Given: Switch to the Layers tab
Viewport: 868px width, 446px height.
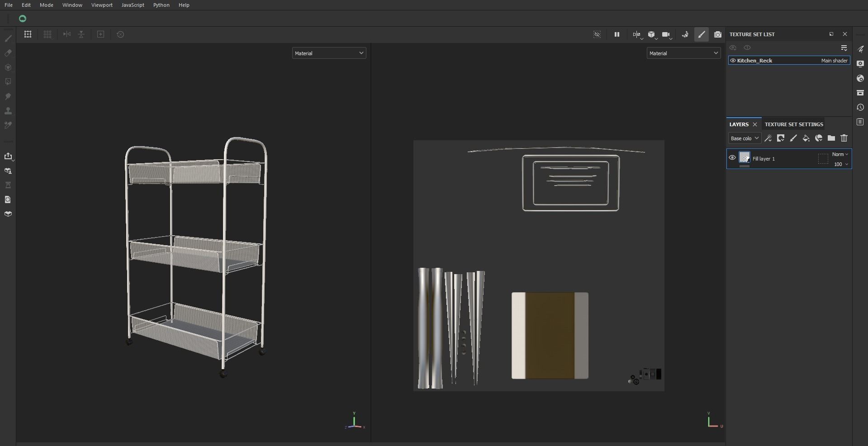Looking at the screenshot, I should (x=739, y=124).
